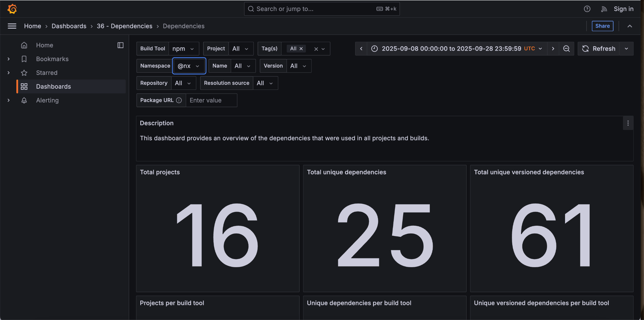
Task: Open the Build Tool npm dropdown
Action: [184, 49]
